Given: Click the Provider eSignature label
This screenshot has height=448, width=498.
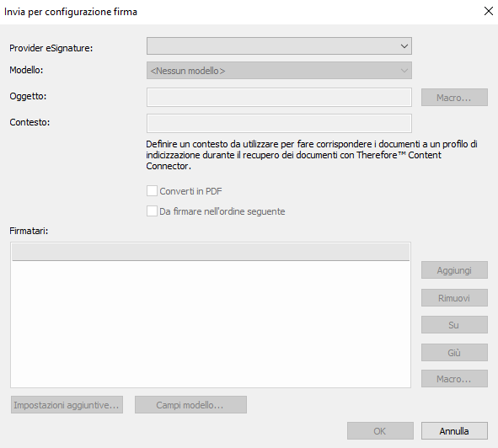Looking at the screenshot, I should 51,48.
